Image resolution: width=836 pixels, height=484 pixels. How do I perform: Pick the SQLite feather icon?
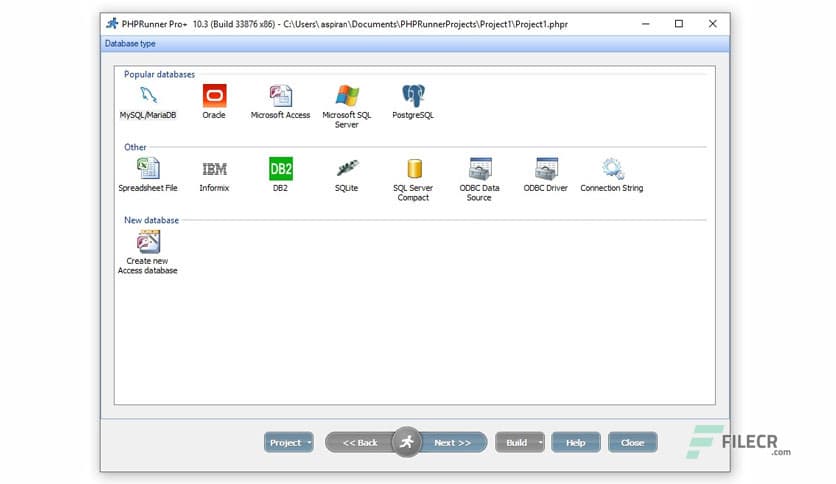[347, 168]
